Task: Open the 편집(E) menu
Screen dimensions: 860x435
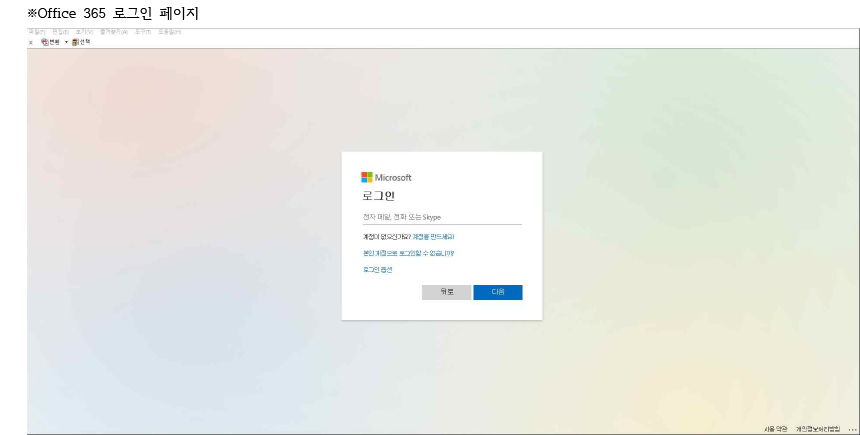Action: point(60,32)
